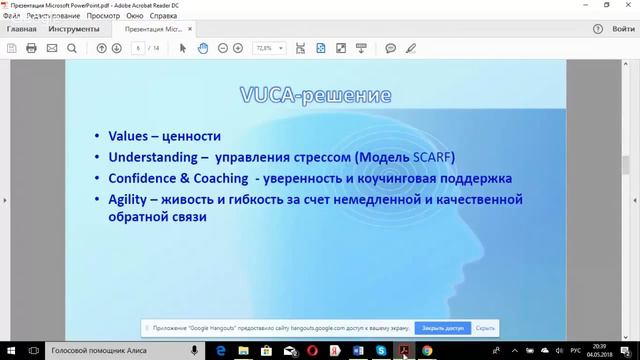The height and width of the screenshot is (360, 640).
Task: Print the document using the printer icon
Action: click(31, 48)
